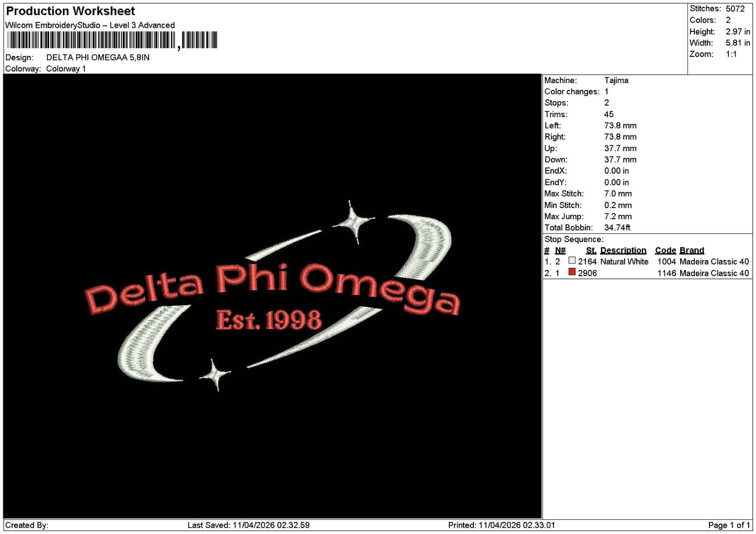Click the Stops value 2
756x534 pixels.
click(607, 103)
